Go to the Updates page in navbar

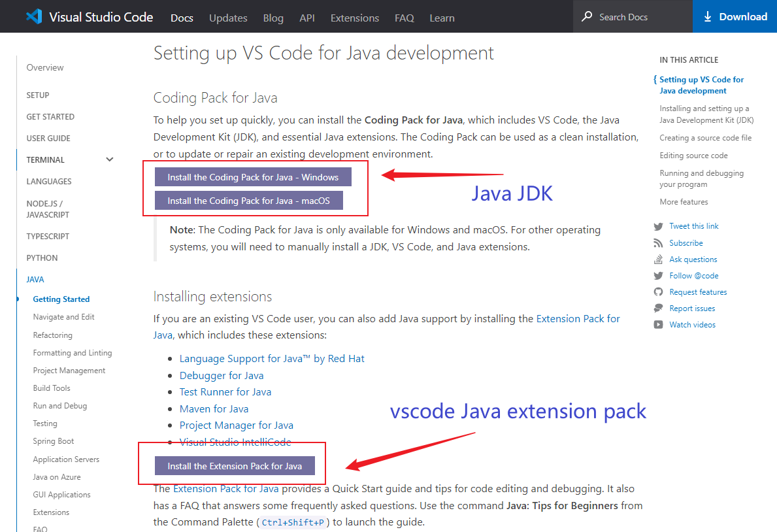[228, 18]
